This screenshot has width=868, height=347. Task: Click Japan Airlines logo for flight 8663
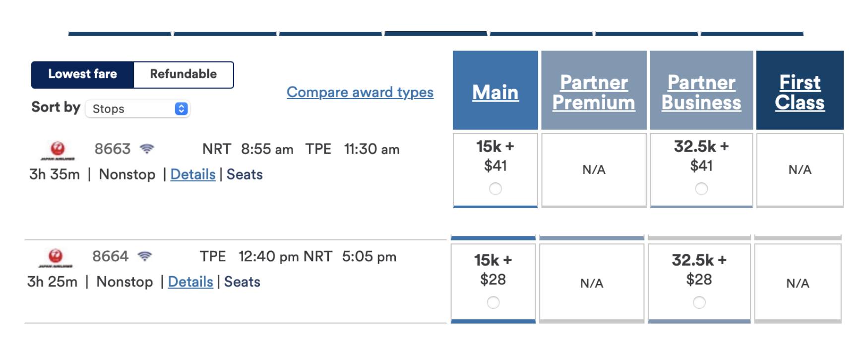(x=58, y=150)
